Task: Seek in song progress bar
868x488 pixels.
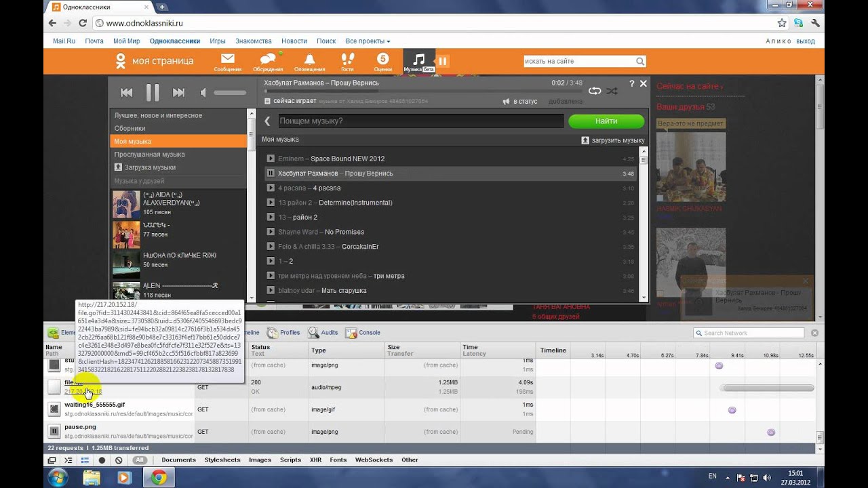Action: pos(424,90)
